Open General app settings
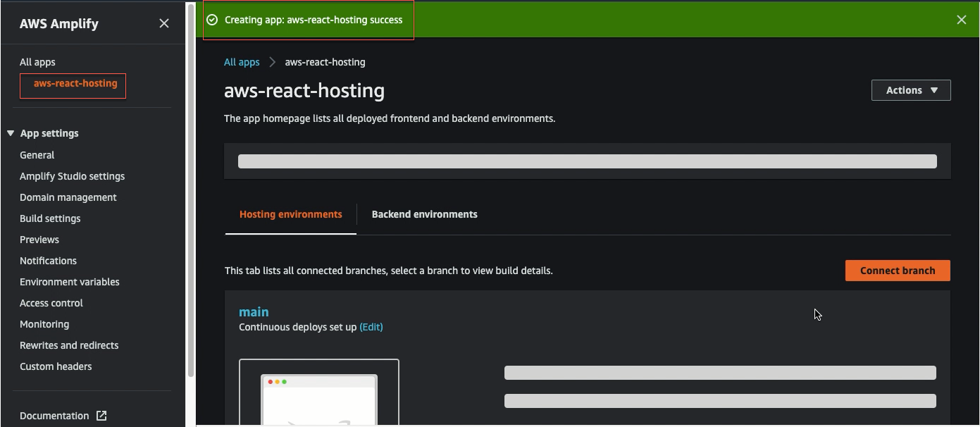Screen dimensions: 980x427 [37, 155]
